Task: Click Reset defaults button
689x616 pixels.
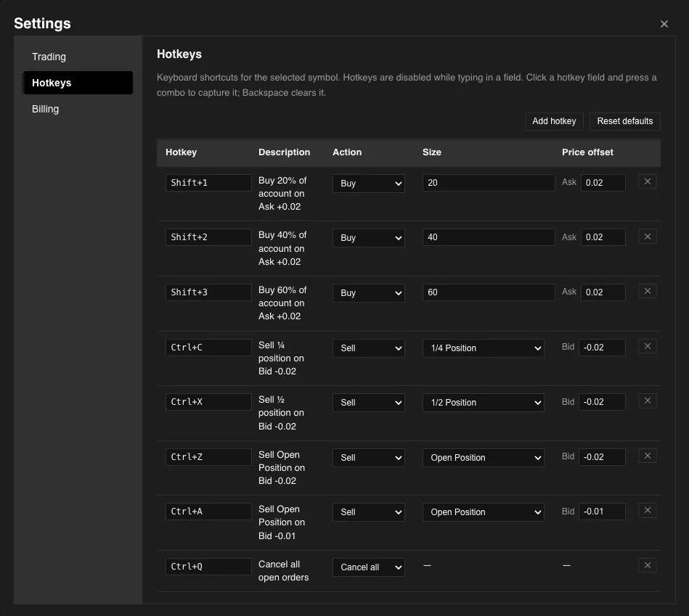Action: pyautogui.click(x=625, y=121)
